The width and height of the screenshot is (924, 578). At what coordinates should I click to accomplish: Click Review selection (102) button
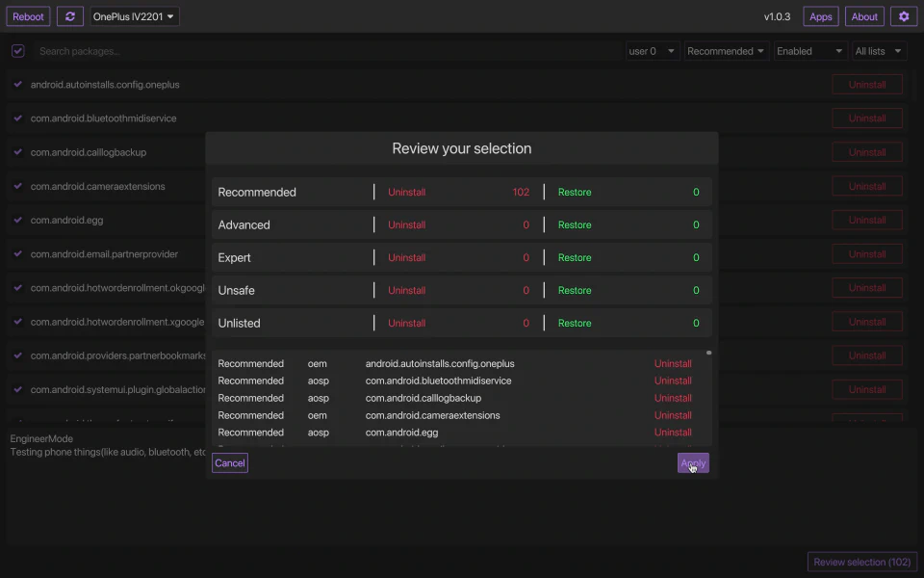tap(861, 562)
